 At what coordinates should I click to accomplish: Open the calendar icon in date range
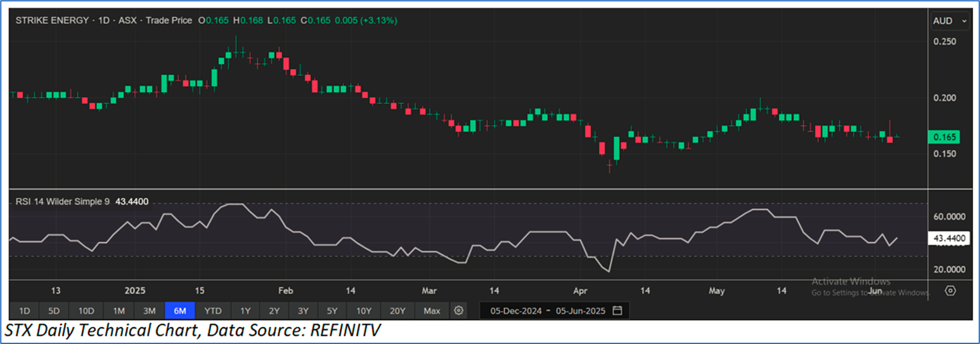(x=617, y=311)
